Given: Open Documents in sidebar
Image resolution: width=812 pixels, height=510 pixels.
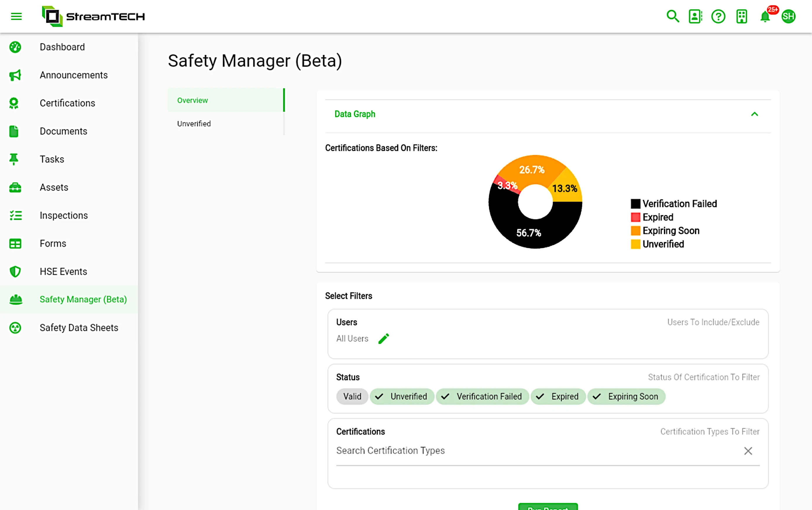Looking at the screenshot, I should (x=69, y=131).
